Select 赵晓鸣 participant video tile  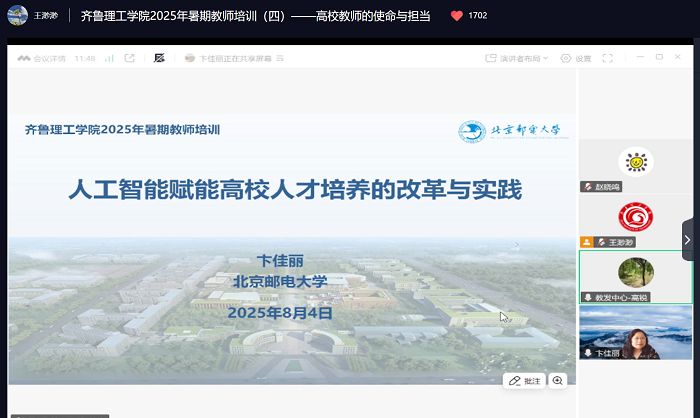(x=635, y=162)
